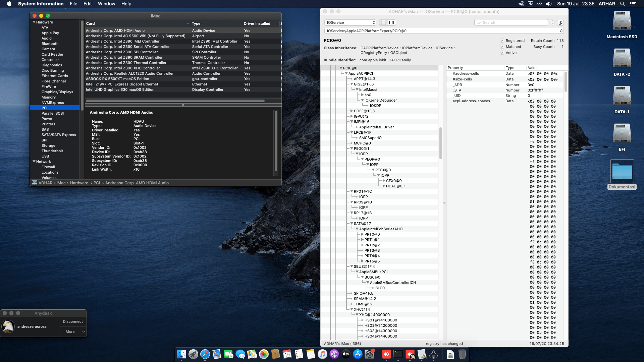The height and width of the screenshot is (362, 644).
Task: Open App Store from the dock
Action: click(358, 354)
